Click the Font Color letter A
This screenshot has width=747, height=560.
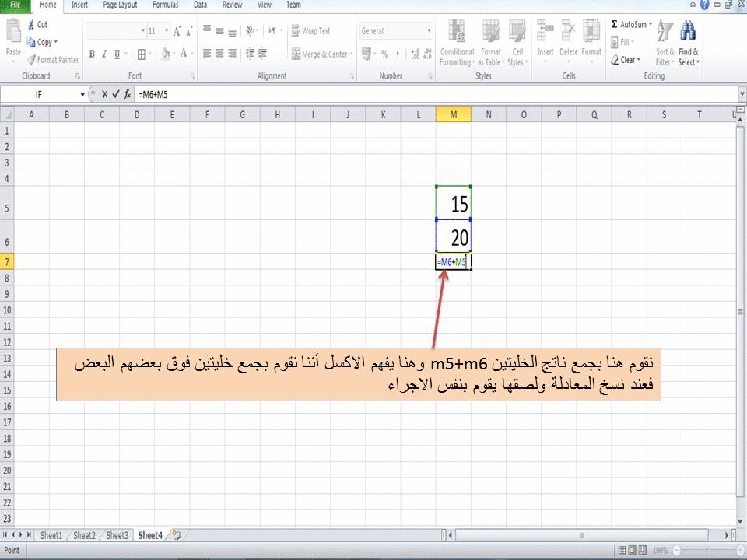(184, 54)
